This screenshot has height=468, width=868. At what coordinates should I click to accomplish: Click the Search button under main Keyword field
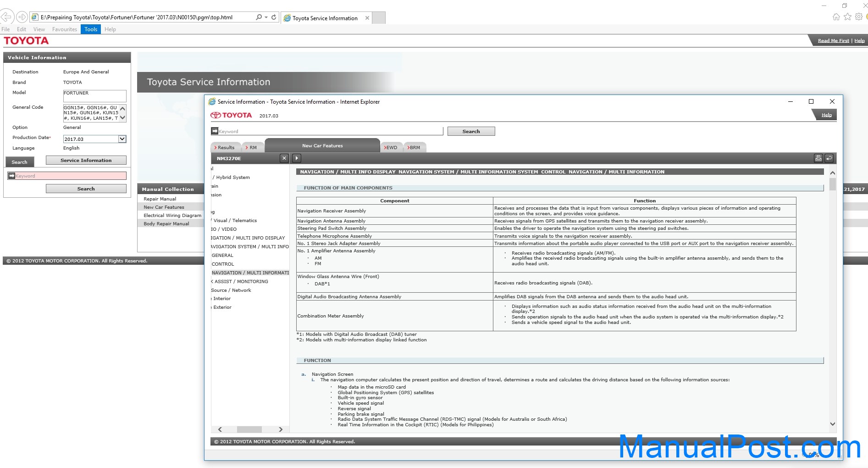(x=86, y=189)
